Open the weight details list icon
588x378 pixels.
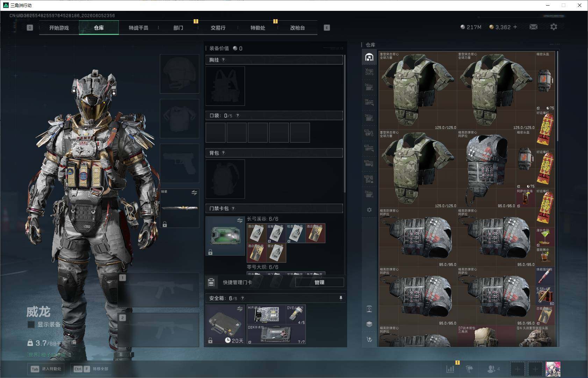coord(74,343)
